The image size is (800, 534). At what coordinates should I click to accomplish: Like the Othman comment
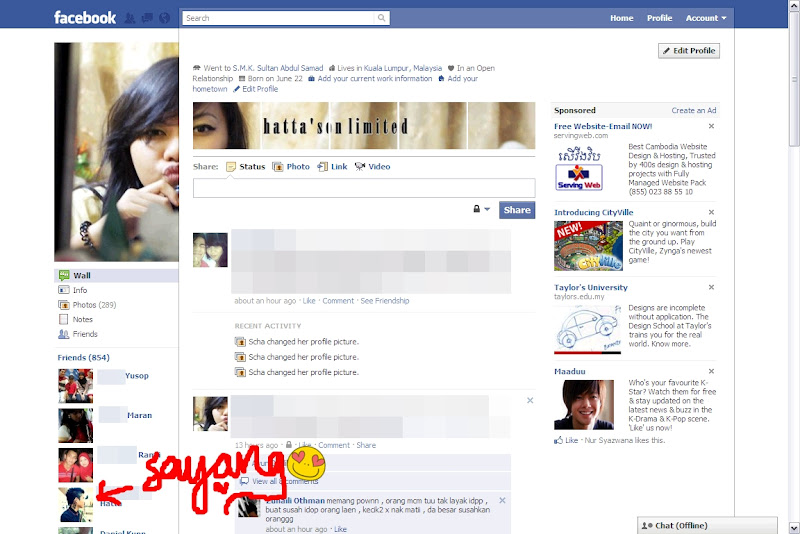340,529
